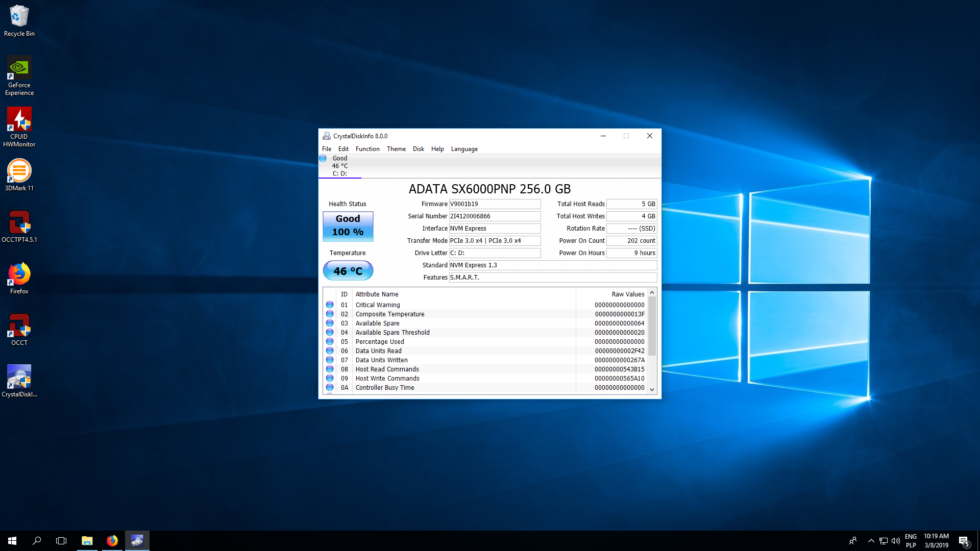This screenshot has width=980, height=551.
Task: Select the OCCTPT4.5.1 desktop icon
Action: point(19,227)
